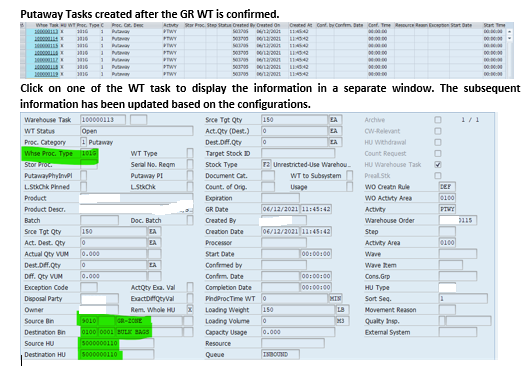The height and width of the screenshot is (366, 526).
Task: Click the Stock Type F2 field
Action: click(x=266, y=164)
